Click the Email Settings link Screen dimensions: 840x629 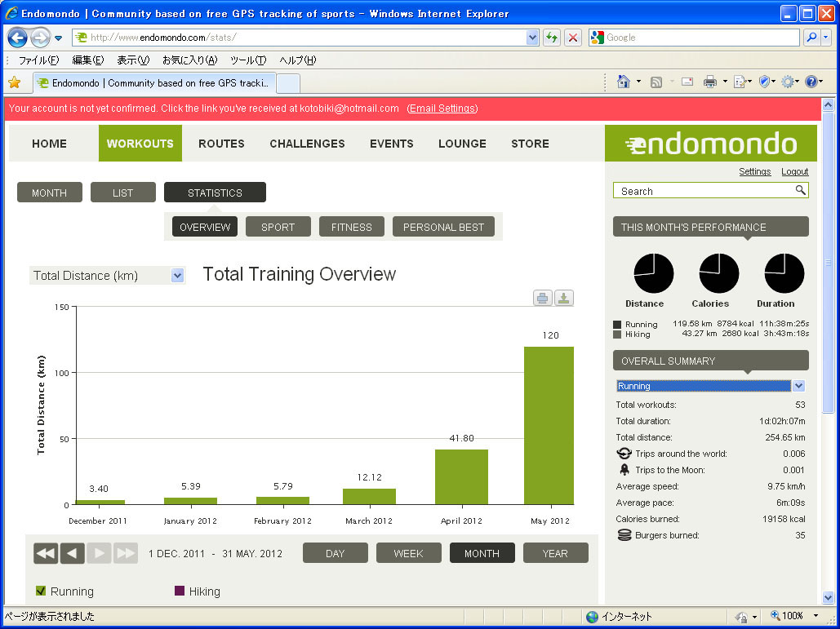coord(442,109)
